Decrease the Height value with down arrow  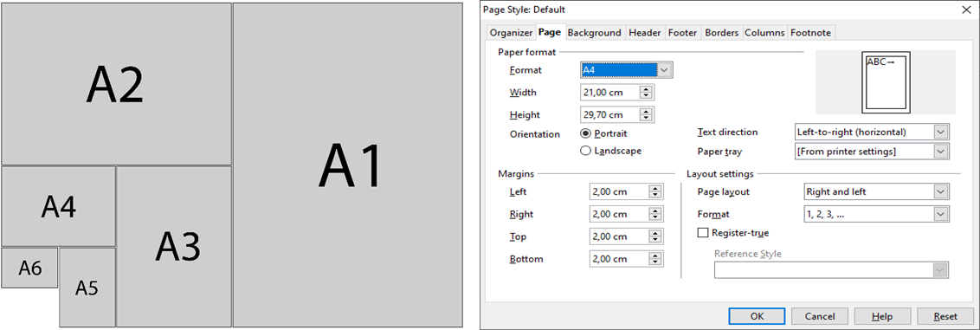(x=646, y=119)
